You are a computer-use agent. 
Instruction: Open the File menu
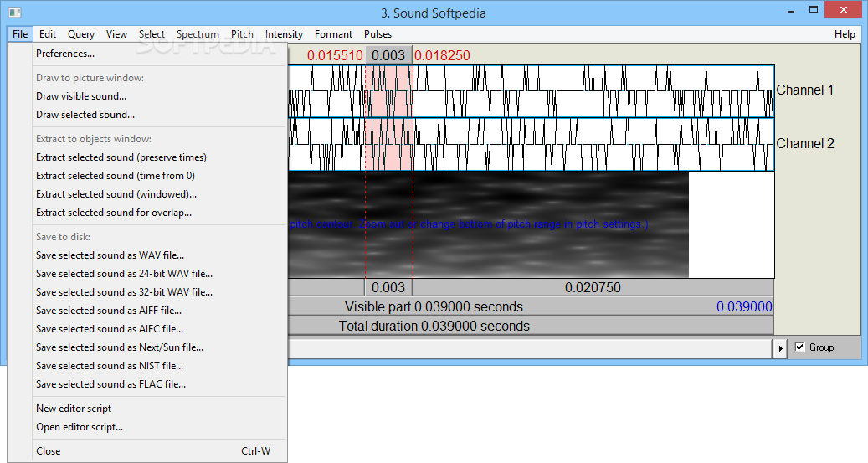tap(20, 34)
